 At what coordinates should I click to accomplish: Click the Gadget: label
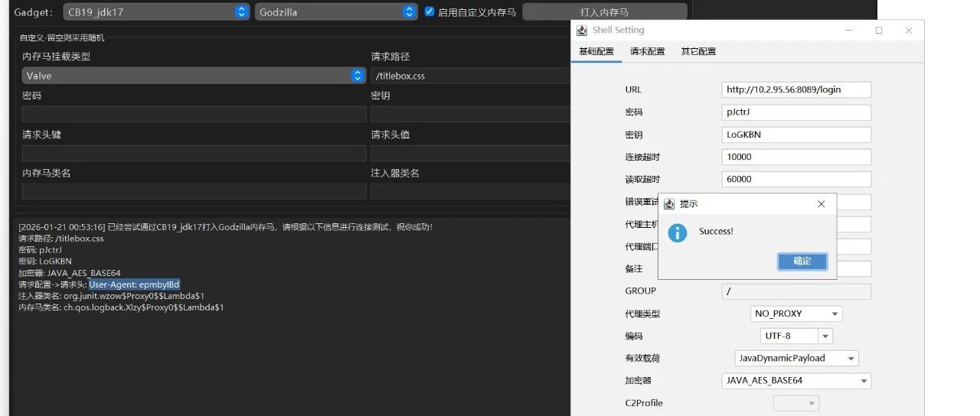(34, 12)
